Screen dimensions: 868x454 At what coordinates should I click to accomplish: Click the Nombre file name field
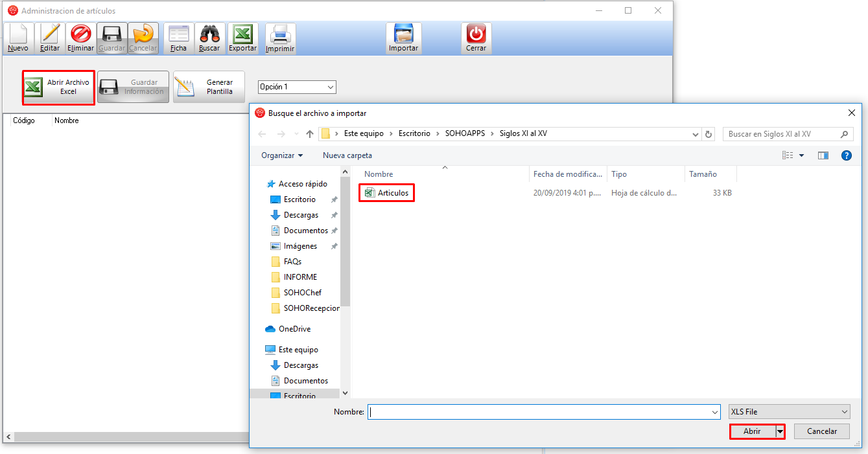543,412
